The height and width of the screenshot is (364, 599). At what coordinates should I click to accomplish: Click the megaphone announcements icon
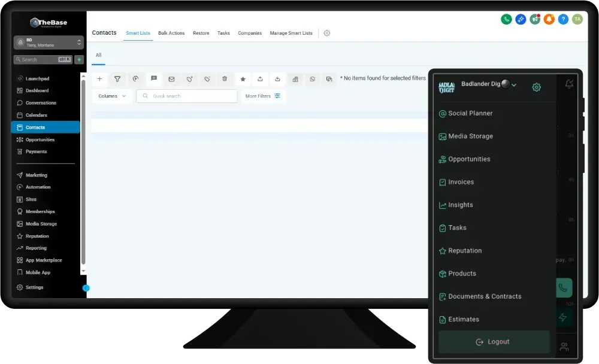(535, 19)
